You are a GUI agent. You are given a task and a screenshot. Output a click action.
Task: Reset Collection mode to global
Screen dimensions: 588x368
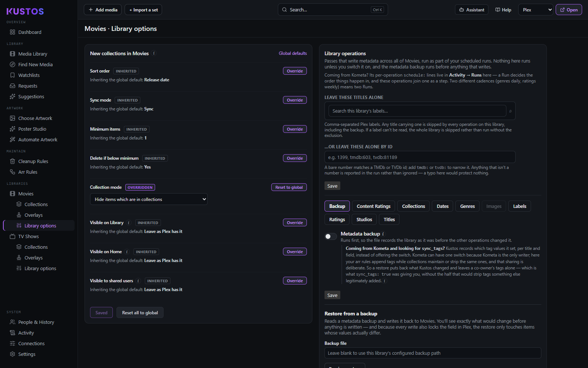click(289, 187)
